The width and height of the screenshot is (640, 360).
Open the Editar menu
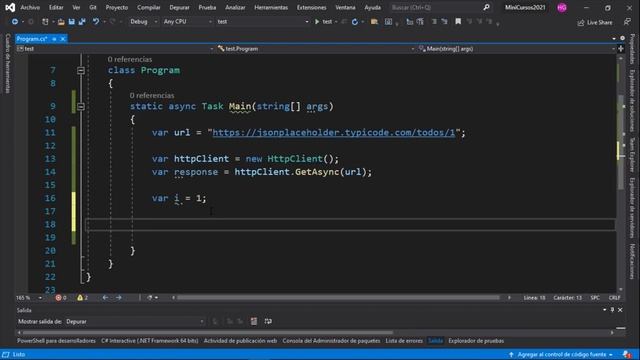56,7
